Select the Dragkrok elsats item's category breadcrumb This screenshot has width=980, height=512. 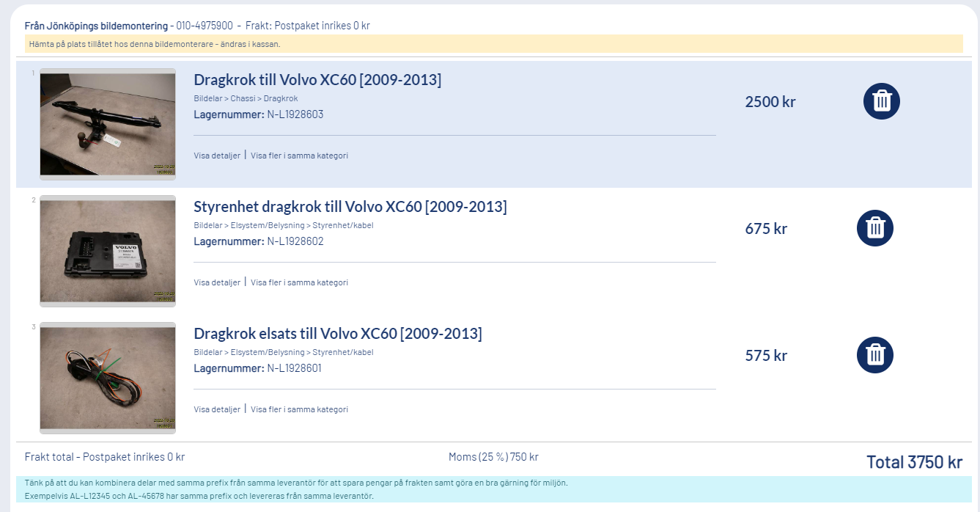[x=284, y=352]
